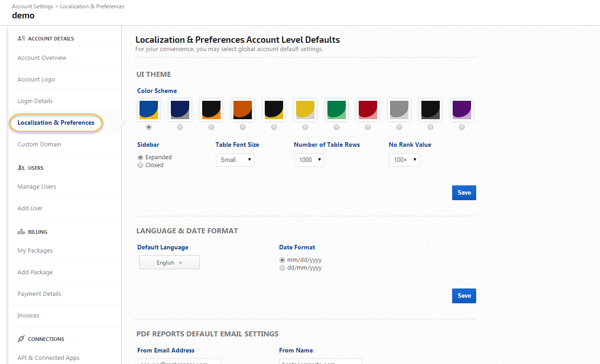Open Account Overview in sidebar
The height and width of the screenshot is (364, 600).
tap(42, 58)
